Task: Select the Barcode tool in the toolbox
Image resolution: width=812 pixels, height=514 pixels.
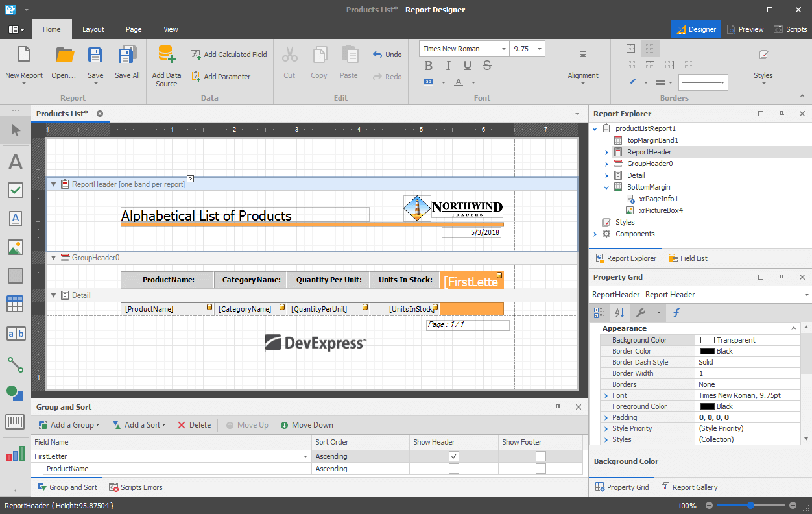Action: click(x=16, y=422)
